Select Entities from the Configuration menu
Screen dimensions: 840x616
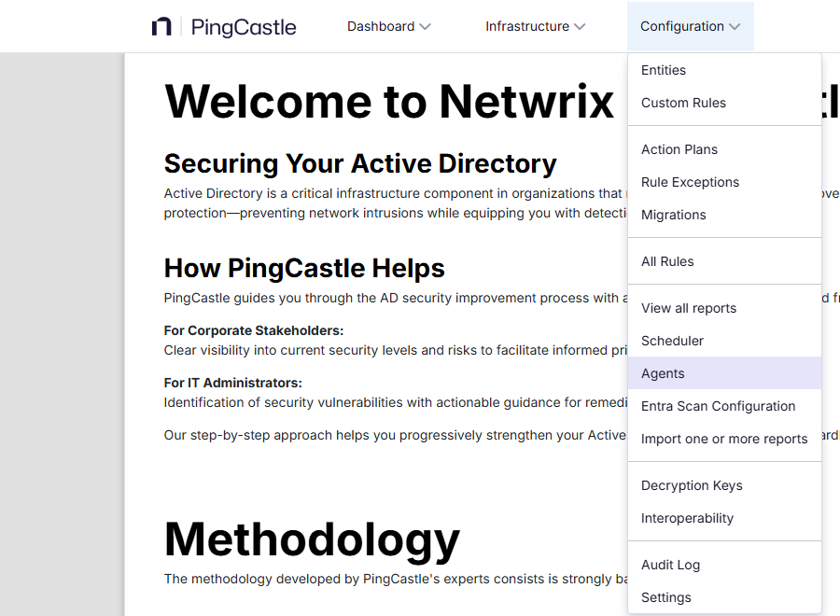coord(724,70)
